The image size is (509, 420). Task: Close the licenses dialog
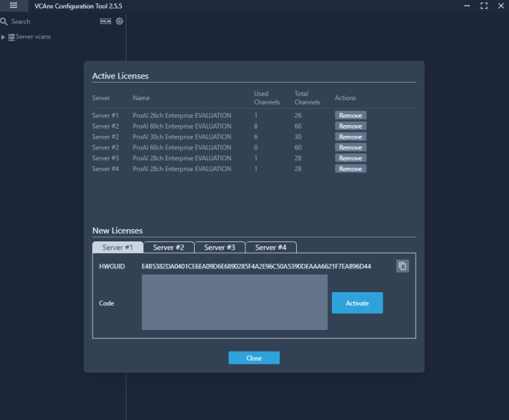point(253,358)
